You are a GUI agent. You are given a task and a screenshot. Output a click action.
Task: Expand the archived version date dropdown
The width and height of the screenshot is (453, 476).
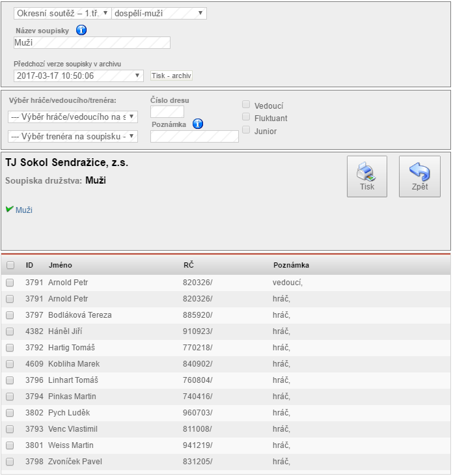(x=78, y=76)
